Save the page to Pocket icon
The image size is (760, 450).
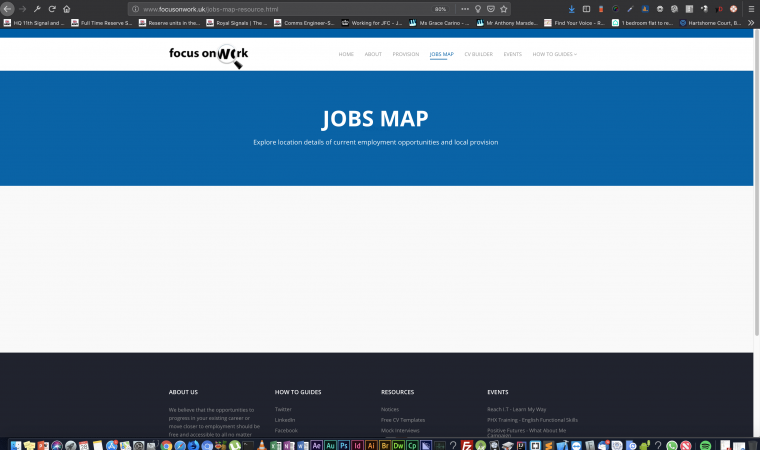(x=491, y=9)
